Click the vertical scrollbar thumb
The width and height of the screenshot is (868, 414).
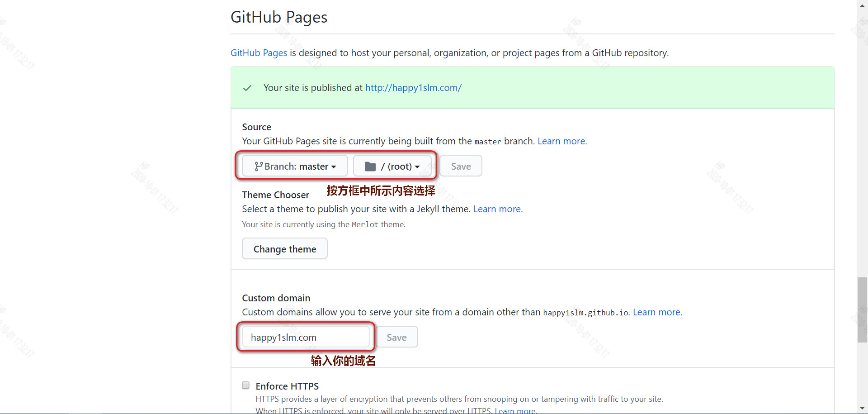click(862, 310)
